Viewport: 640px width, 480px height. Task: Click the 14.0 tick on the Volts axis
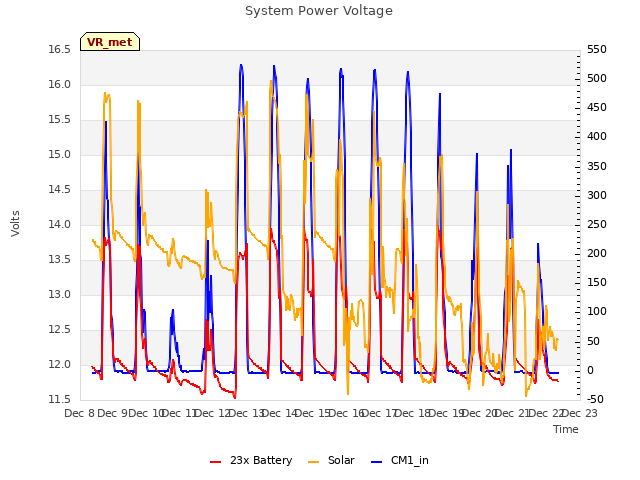pos(60,224)
